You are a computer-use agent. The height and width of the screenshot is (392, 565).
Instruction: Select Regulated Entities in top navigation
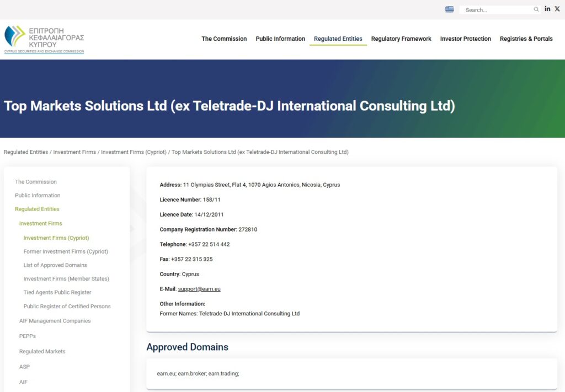click(338, 39)
